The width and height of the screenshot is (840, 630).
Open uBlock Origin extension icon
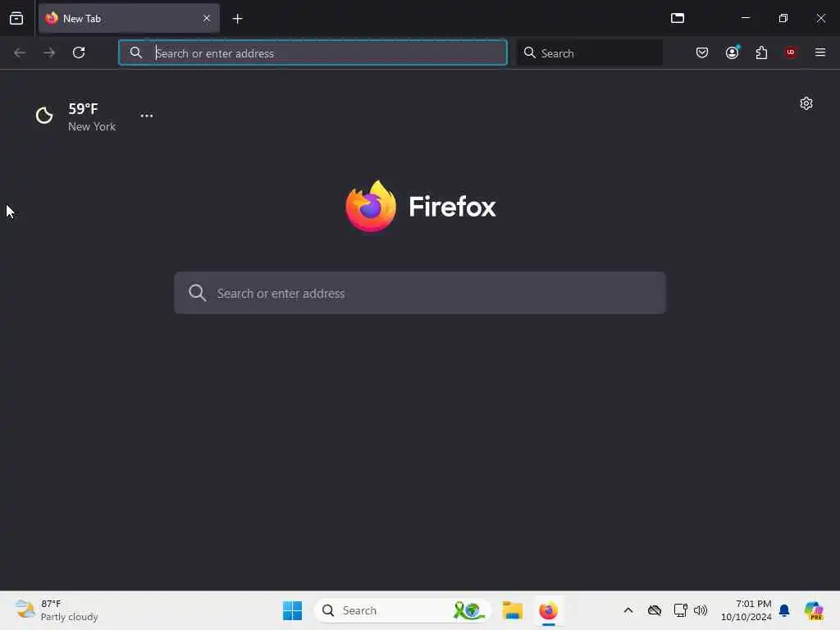pyautogui.click(x=790, y=52)
